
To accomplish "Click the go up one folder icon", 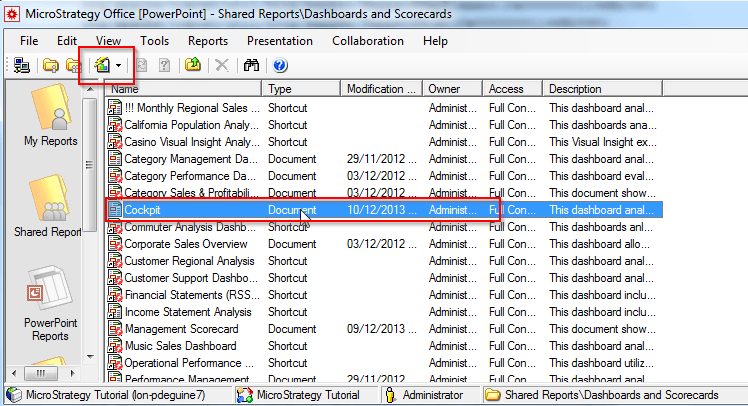I will 193,65.
